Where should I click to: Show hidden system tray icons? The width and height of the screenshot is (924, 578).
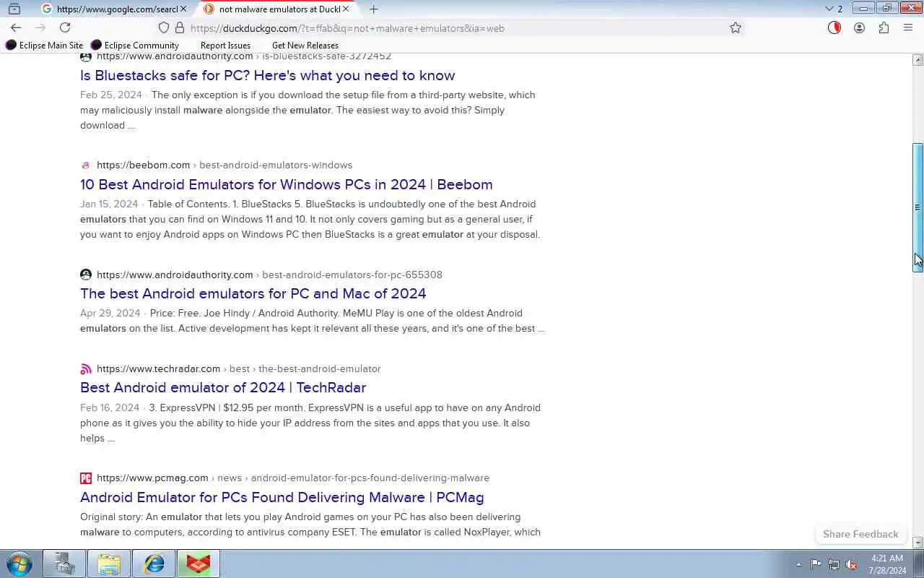pos(798,564)
